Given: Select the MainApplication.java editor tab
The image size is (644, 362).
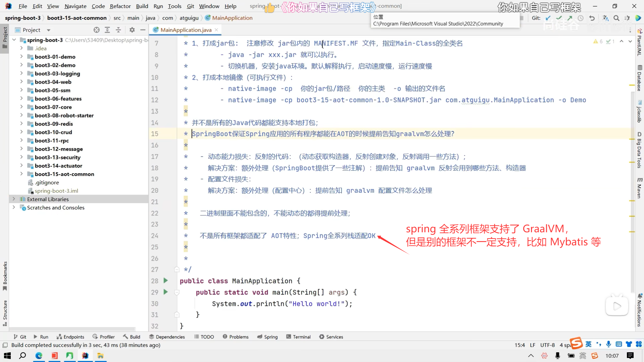Looking at the screenshot, I should pos(185,30).
